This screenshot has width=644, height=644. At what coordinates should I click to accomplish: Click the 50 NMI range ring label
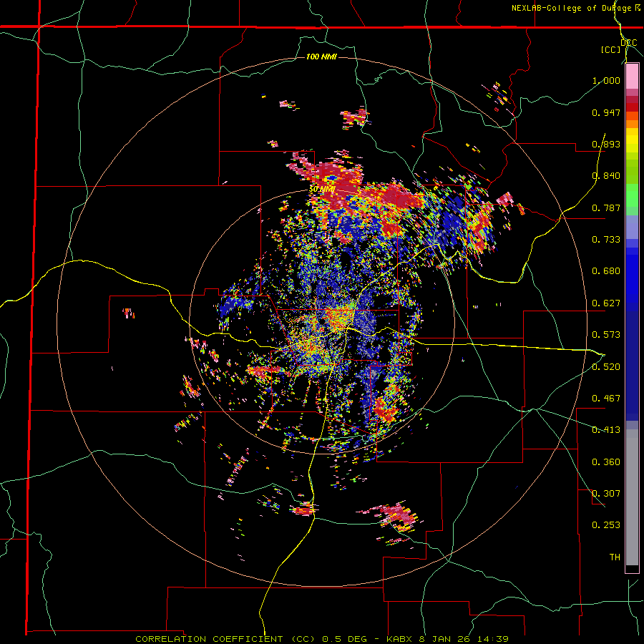322,190
